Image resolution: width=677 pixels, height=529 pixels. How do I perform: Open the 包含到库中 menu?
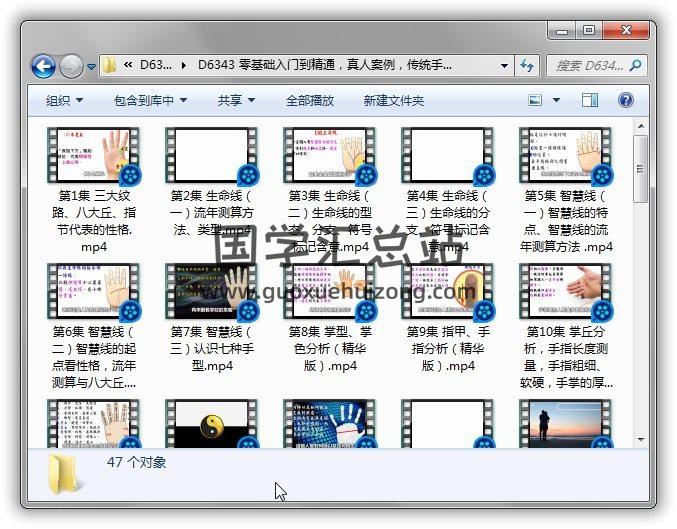(150, 100)
